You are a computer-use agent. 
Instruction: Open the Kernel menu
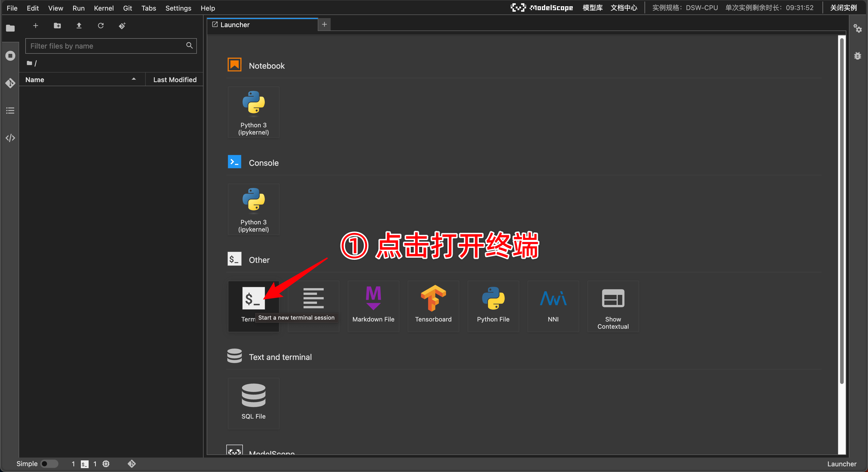(103, 8)
